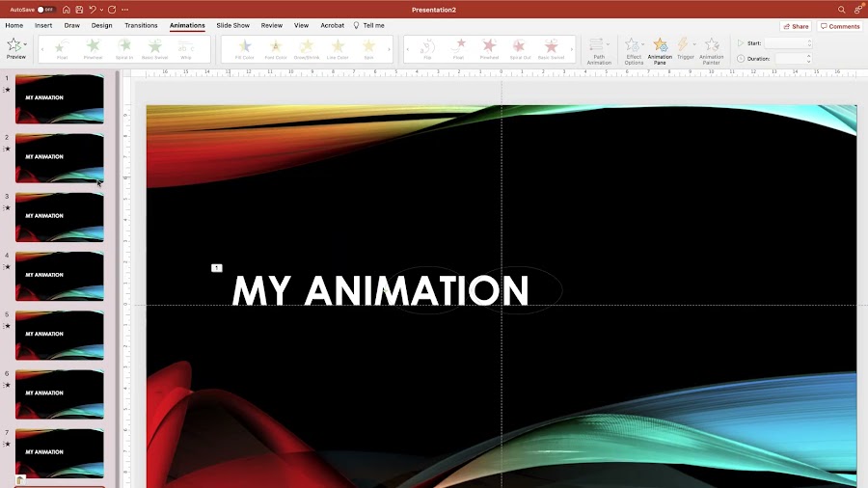The width and height of the screenshot is (868, 488).
Task: Apply the red Pinwheel exit effect
Action: click(489, 48)
